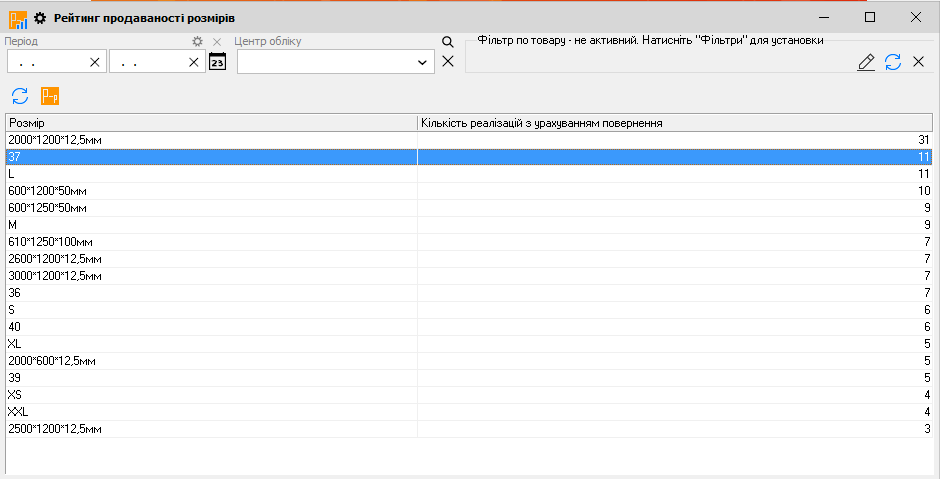Click the period start date input
Viewport: 940px width, 479px height.
coord(45,62)
